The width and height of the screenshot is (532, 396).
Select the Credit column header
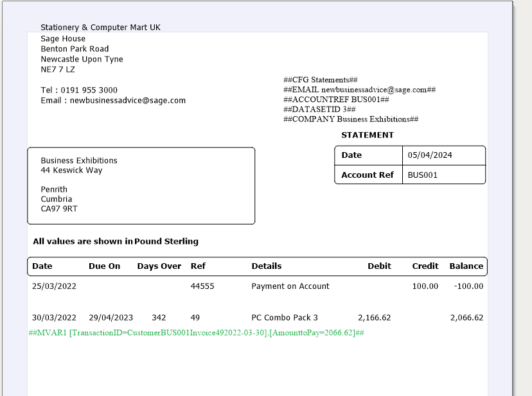point(425,266)
